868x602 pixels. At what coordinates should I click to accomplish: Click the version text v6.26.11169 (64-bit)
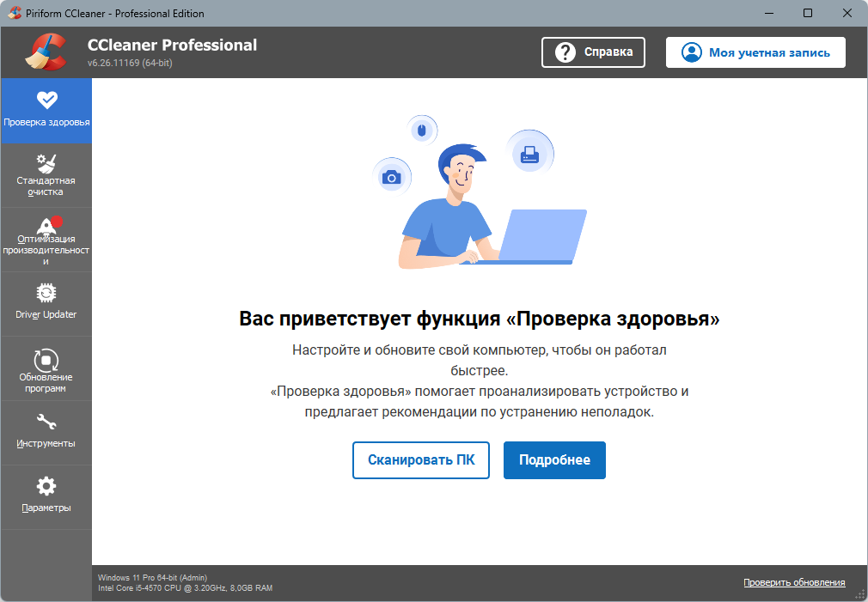pyautogui.click(x=130, y=63)
